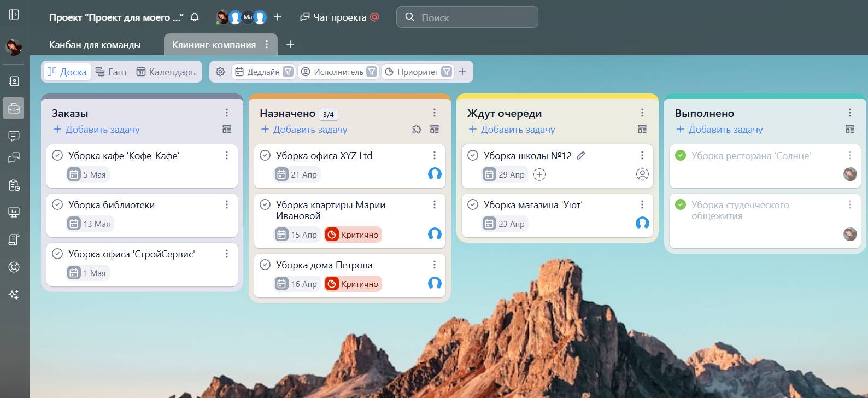Click the puzzle icon in Назначено column
This screenshot has height=398, width=868.
pos(417,130)
